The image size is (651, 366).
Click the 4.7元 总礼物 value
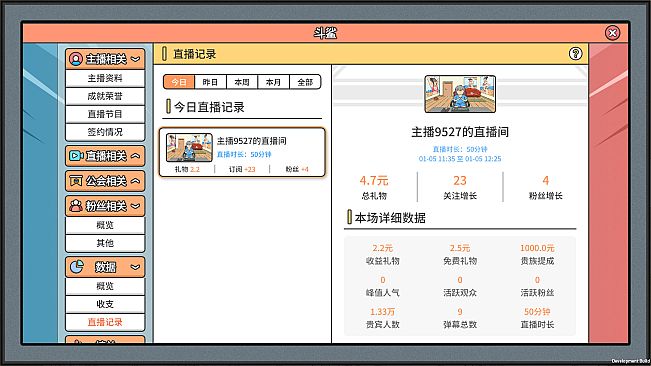point(374,181)
